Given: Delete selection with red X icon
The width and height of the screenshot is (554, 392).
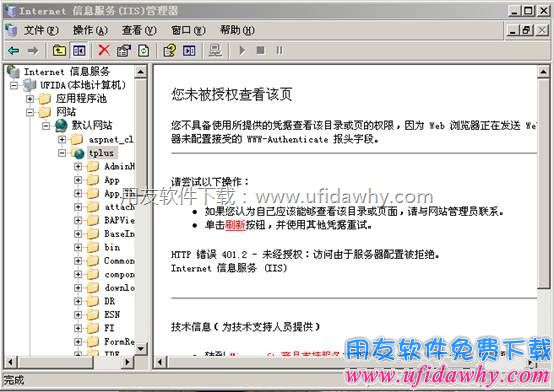Looking at the screenshot, I should 104,50.
